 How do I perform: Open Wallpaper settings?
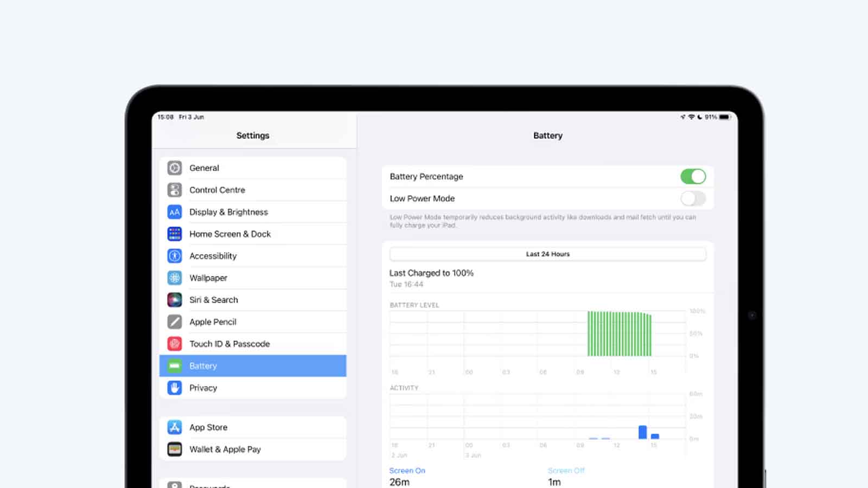[x=253, y=278]
